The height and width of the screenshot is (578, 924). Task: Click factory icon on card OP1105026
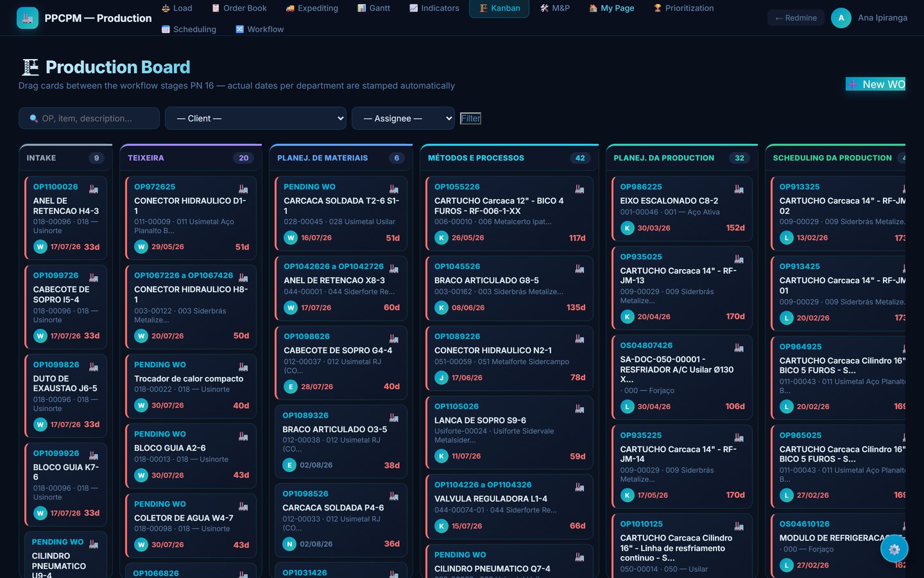[x=579, y=408]
